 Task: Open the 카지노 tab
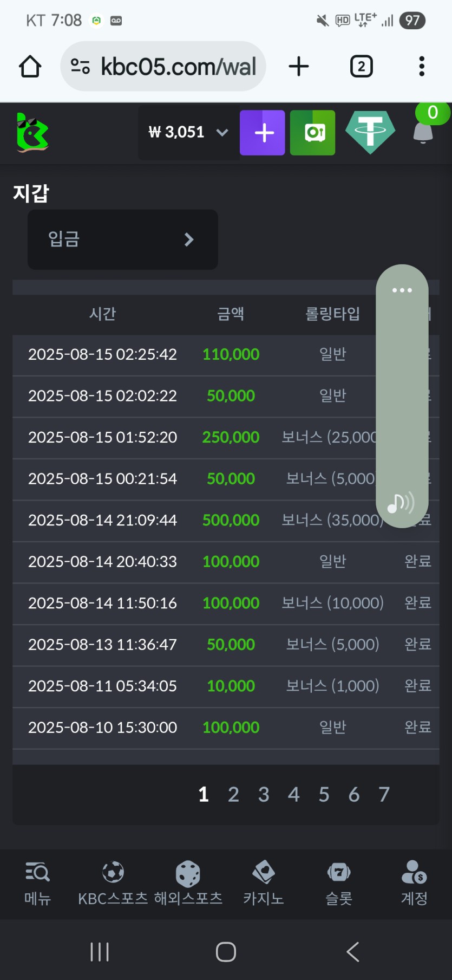[264, 883]
